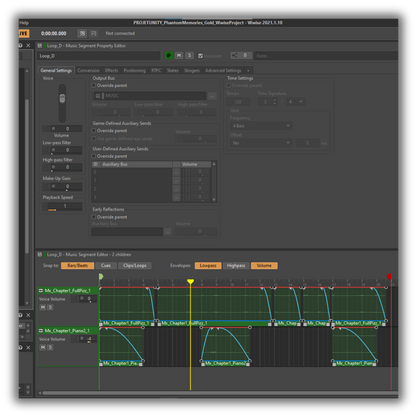Edit the Loop_D name field
Image resolution: width=417 pixels, height=417 pixels.
99,56
